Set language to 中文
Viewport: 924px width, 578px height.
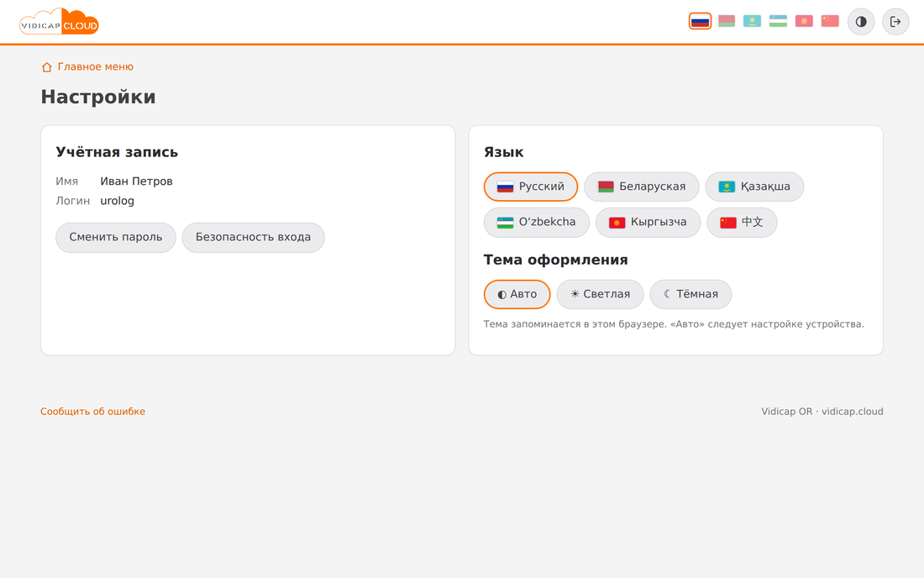(x=742, y=222)
